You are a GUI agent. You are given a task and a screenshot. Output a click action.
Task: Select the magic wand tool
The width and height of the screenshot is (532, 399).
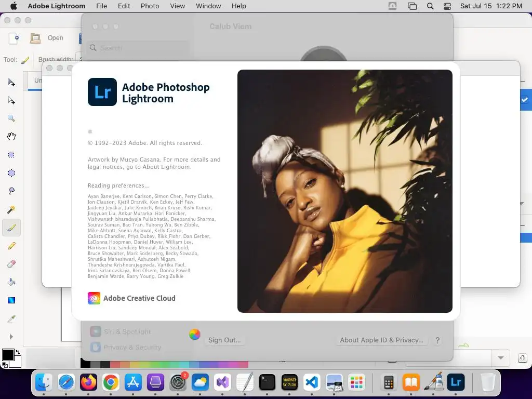click(11, 209)
